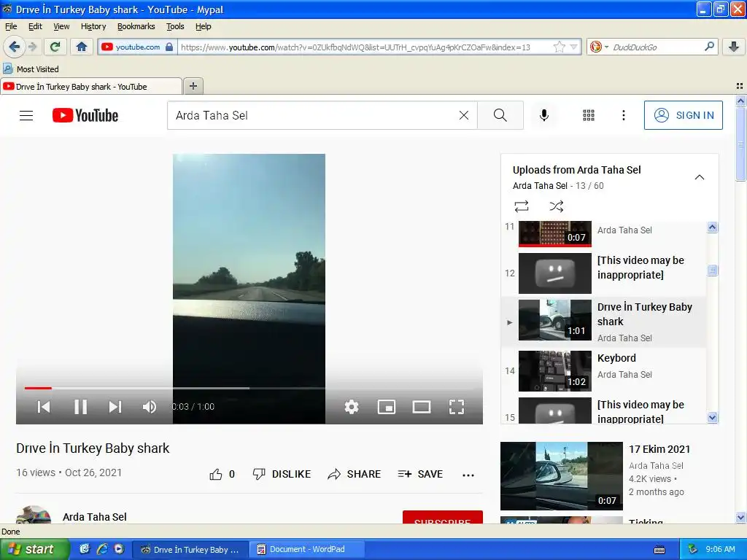Collapse the Uploads from Arda Taha Sel playlist
The image size is (747, 560).
click(x=700, y=177)
